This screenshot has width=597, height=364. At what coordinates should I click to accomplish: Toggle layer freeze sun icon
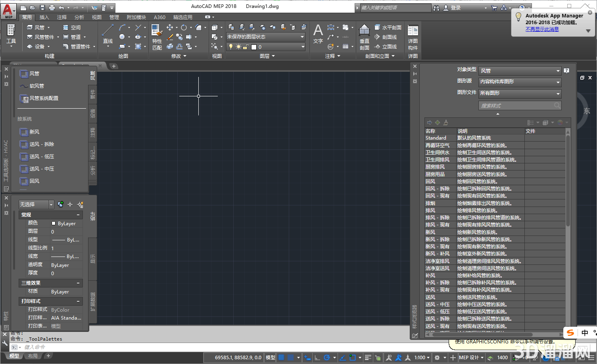tap(238, 47)
